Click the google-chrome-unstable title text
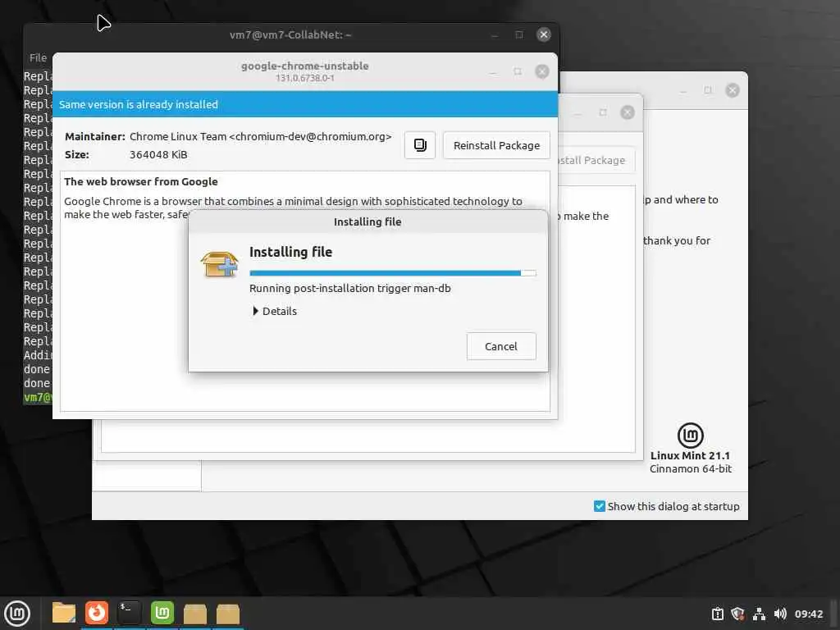This screenshot has height=630, width=840. (305, 66)
